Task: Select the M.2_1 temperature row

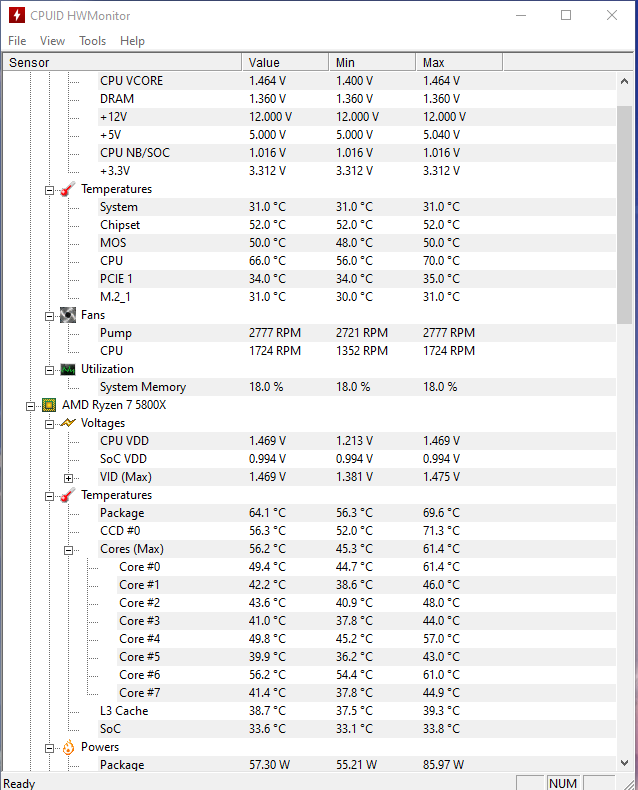Action: coord(357,297)
